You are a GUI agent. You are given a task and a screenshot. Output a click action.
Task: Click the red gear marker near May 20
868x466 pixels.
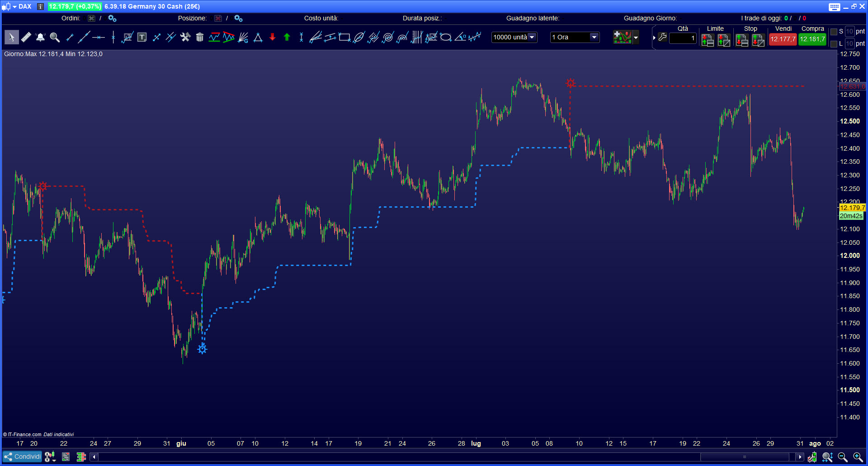[43, 186]
